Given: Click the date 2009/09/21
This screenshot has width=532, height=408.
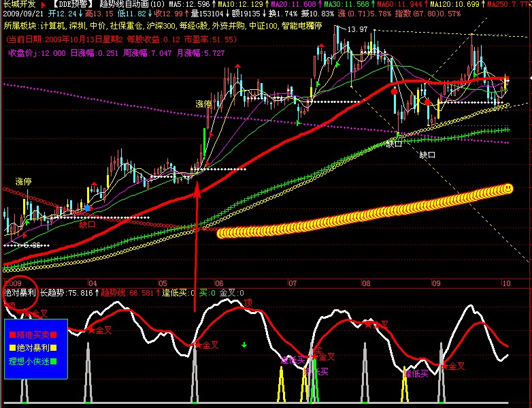Looking at the screenshot, I should tap(22, 14).
